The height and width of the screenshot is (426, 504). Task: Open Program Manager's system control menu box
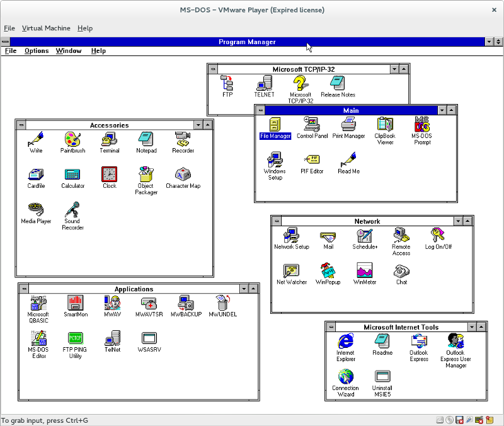click(x=5, y=42)
